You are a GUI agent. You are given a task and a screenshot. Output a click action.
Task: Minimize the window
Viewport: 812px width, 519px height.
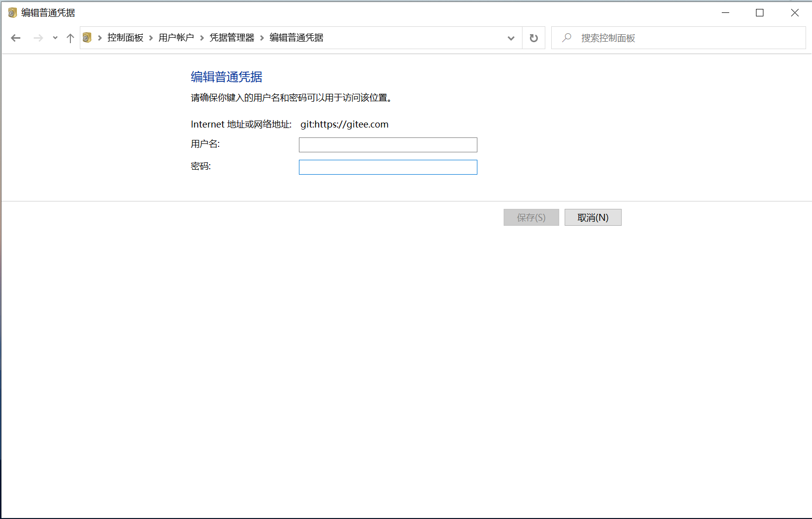click(726, 13)
